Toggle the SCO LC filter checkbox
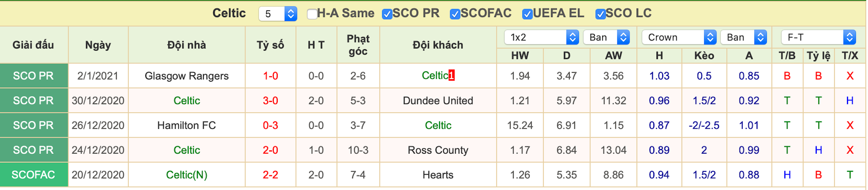868x190 pixels. click(600, 14)
